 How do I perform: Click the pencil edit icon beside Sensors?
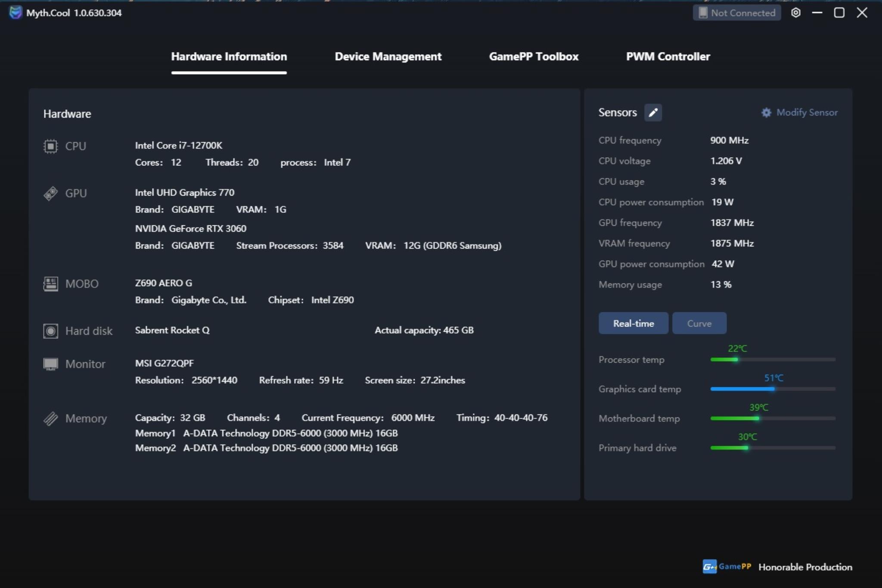point(653,112)
